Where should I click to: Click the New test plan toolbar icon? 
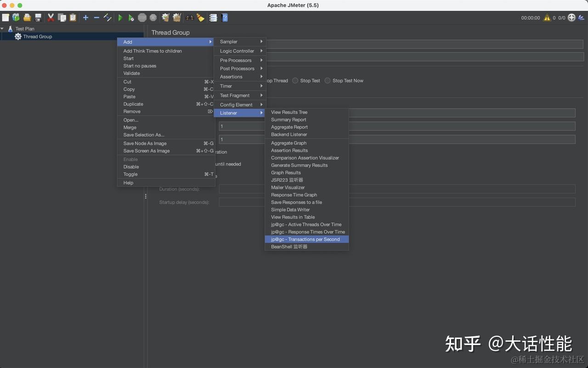[x=6, y=17]
